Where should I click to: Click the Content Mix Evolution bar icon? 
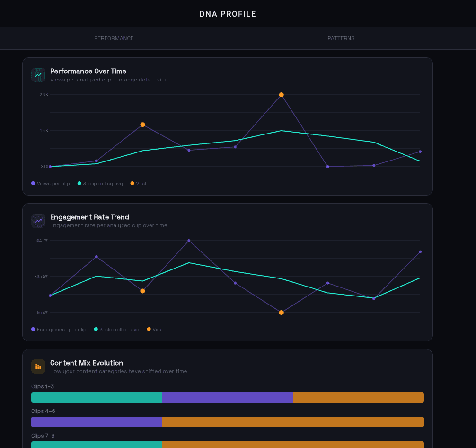pos(38,367)
